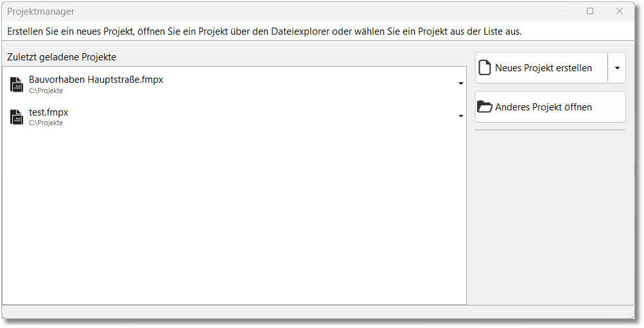Click the blank document icon for new project
Screen dimensions: 644x328
point(485,67)
